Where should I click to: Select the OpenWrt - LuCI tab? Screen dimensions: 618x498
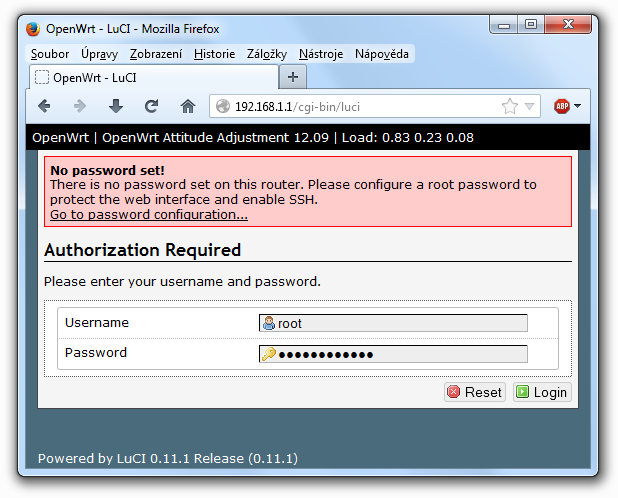click(x=154, y=77)
